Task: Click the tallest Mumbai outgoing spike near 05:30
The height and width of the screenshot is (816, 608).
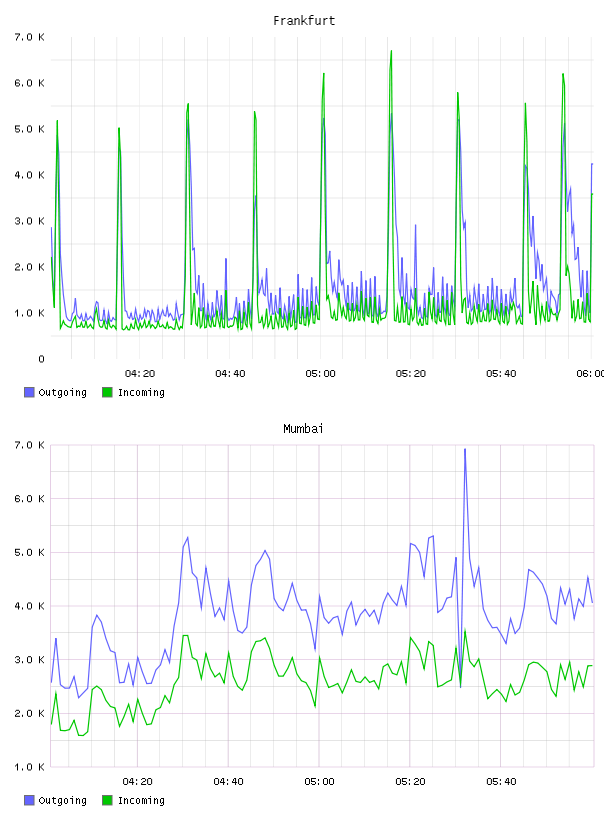Action: click(465, 451)
